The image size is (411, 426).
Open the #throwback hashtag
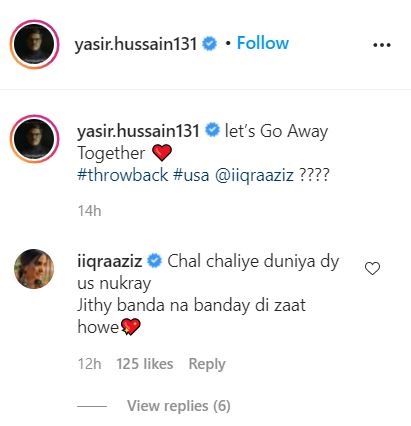(x=123, y=175)
